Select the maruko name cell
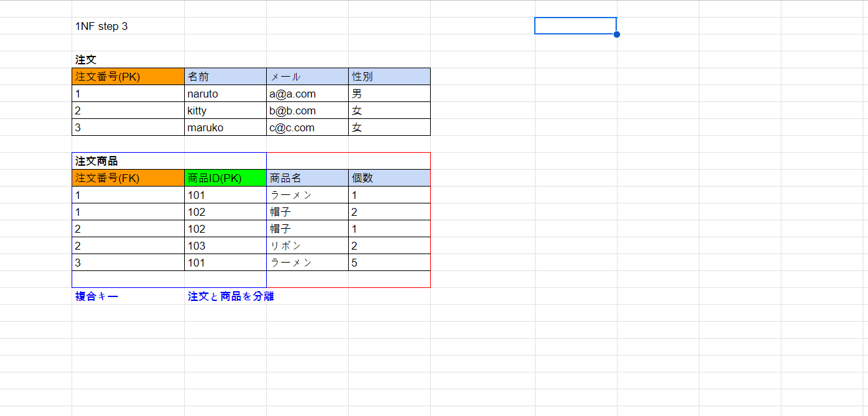 225,127
